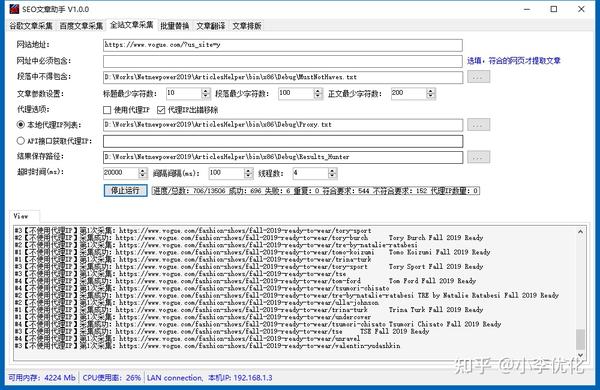600x390 pixels.
Task: Browse for the local proxy IP list file
Action: [478, 125]
